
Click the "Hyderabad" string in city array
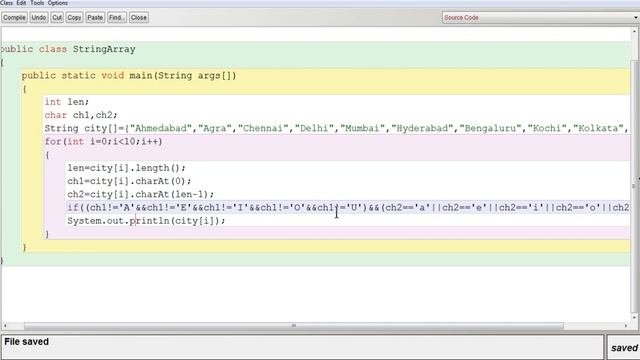tap(422, 128)
